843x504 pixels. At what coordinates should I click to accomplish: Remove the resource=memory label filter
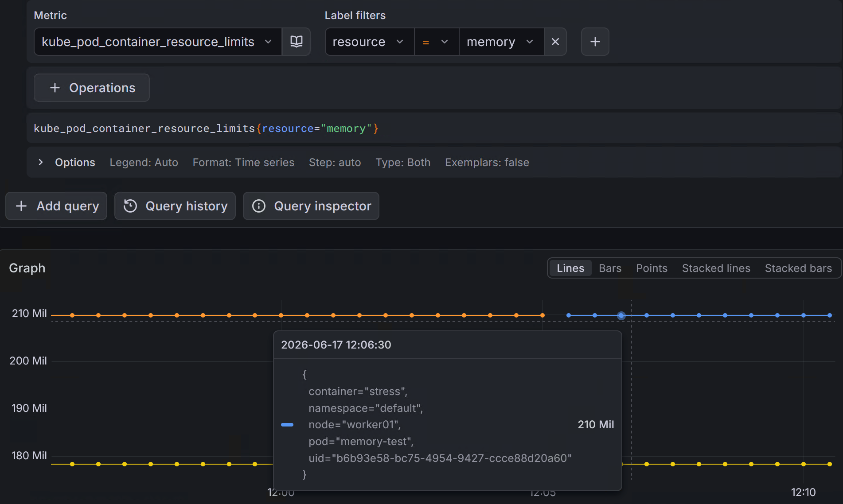point(555,42)
